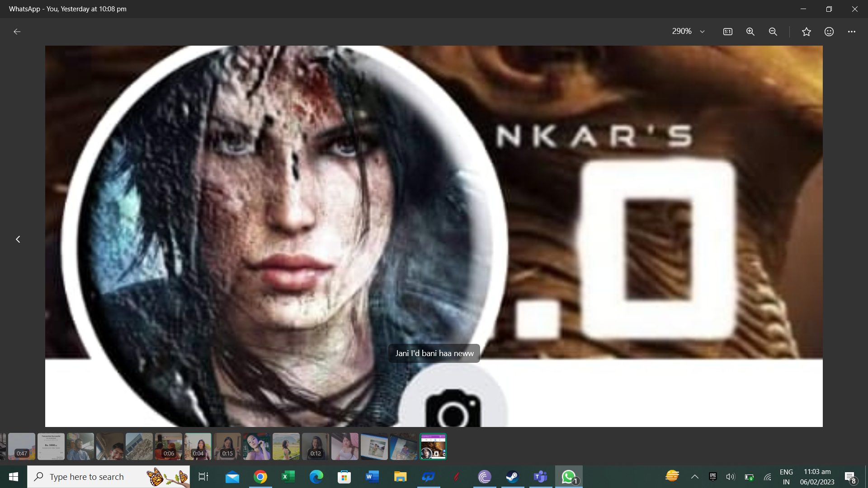The width and height of the screenshot is (868, 488).
Task: Show image at actual size
Action: click(x=728, y=32)
